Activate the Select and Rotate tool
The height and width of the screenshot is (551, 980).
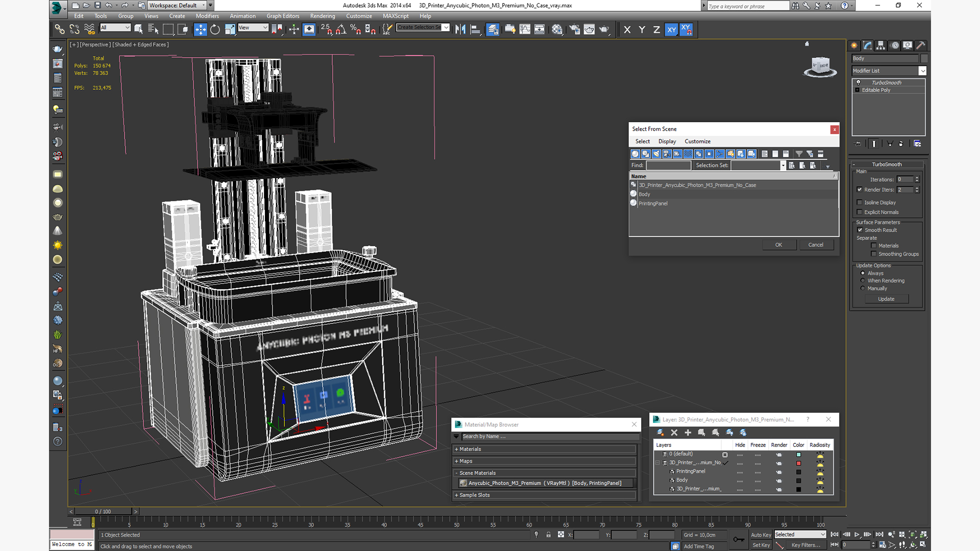point(215,30)
